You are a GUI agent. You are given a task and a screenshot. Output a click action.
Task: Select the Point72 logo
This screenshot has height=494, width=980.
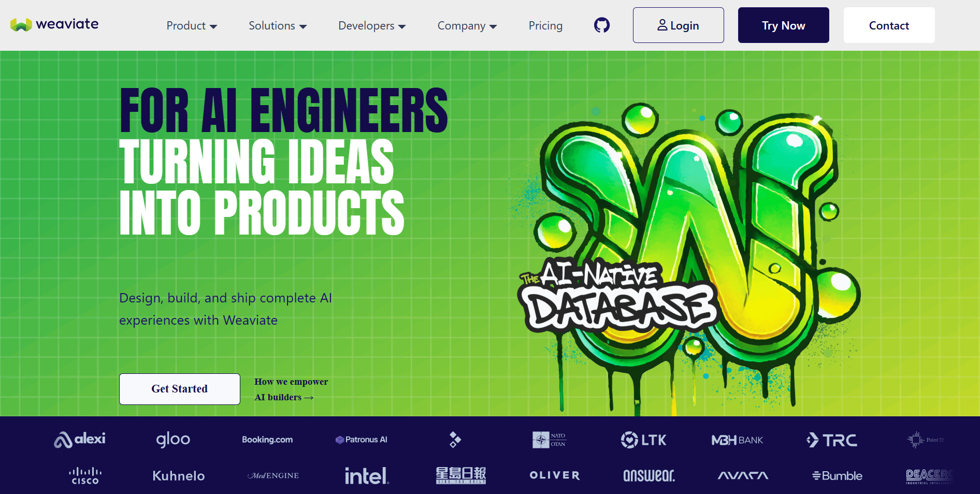pos(926,440)
